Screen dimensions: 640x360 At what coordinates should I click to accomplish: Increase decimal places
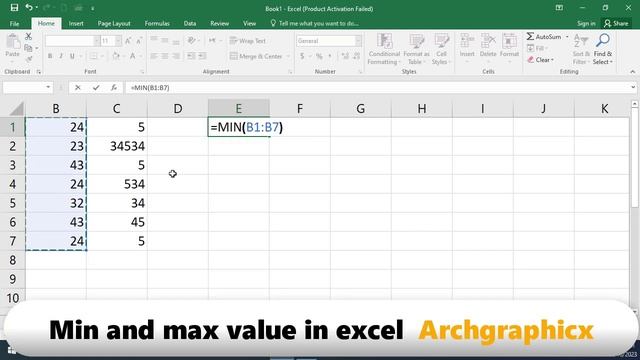coord(345,56)
